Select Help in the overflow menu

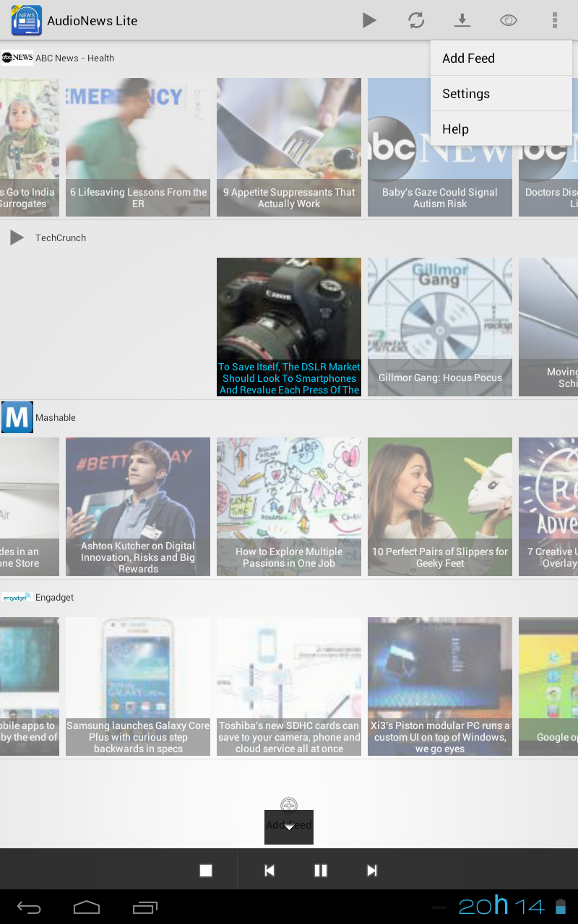[501, 129]
